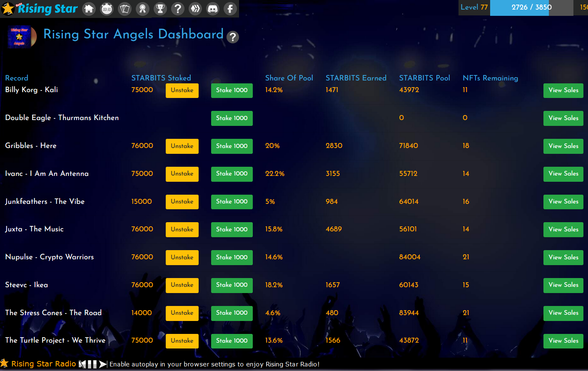Click the "Rising Star Angels Dashboard" heading
Viewport: 588px width, 371px height.
tap(133, 34)
